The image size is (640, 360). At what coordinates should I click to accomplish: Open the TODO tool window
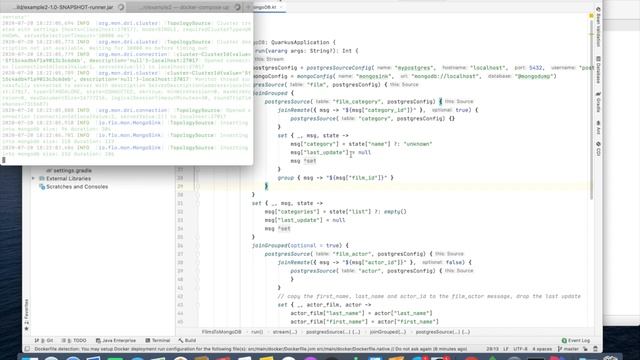[74, 340]
